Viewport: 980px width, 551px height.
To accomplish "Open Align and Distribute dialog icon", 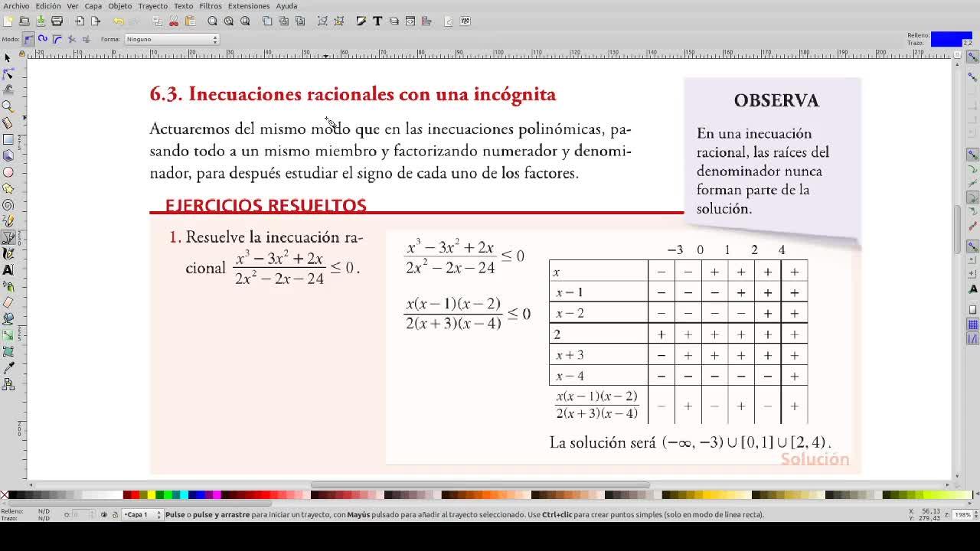I will (x=427, y=21).
